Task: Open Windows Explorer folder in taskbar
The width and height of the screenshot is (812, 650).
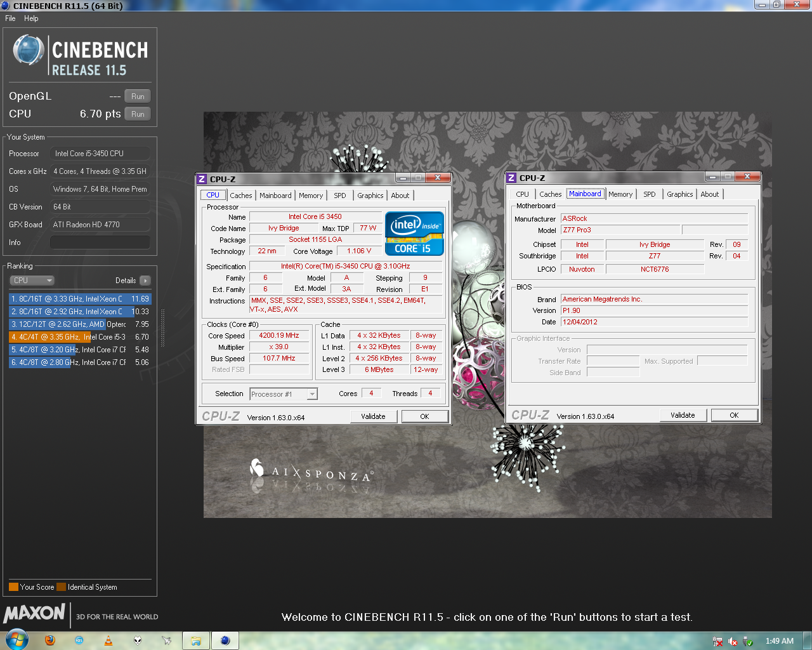Action: pos(196,640)
